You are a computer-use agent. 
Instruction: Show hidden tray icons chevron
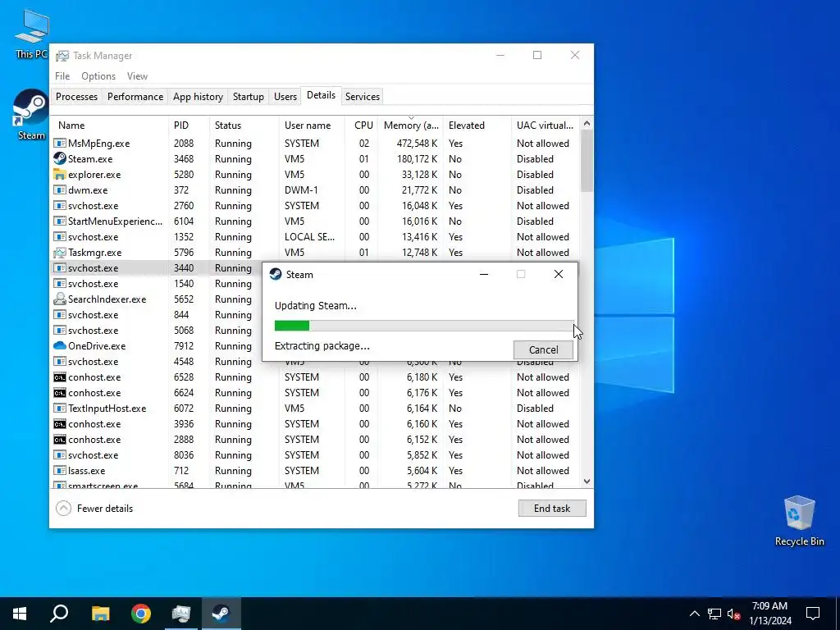point(694,614)
